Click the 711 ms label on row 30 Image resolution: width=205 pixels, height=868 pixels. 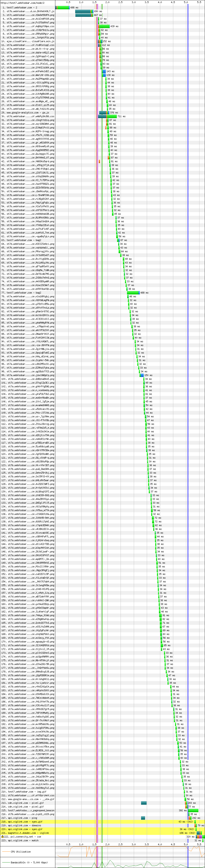click(x=121, y=116)
